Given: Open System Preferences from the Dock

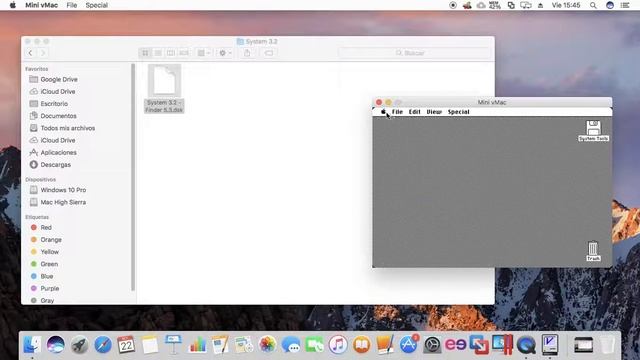Looking at the screenshot, I should [432, 345].
